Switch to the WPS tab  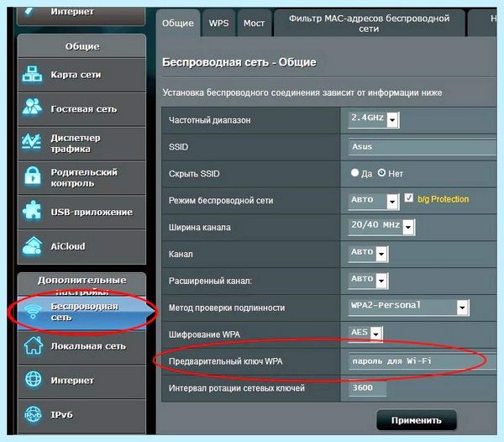click(218, 24)
